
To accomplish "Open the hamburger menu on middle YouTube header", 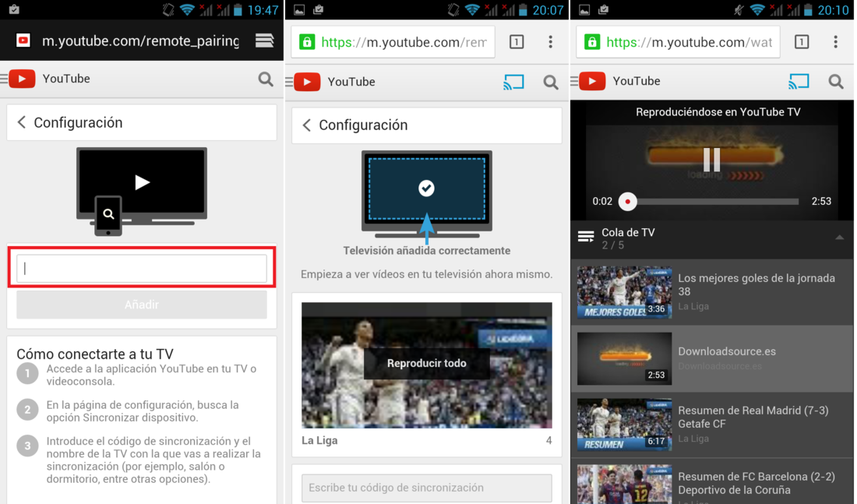I will click(x=289, y=82).
